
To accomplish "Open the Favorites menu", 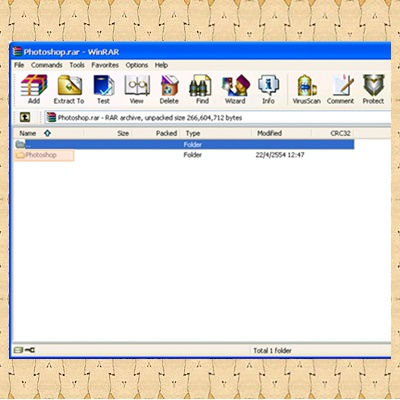I will (x=105, y=65).
